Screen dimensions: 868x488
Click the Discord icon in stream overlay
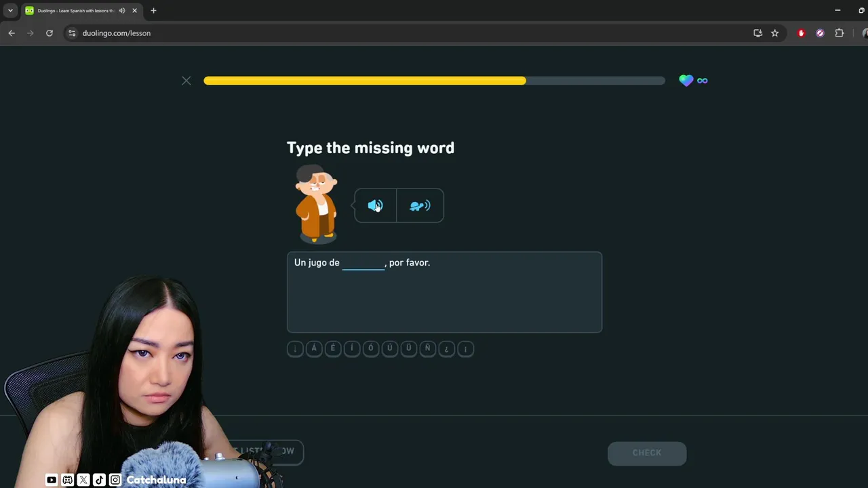(67, 480)
